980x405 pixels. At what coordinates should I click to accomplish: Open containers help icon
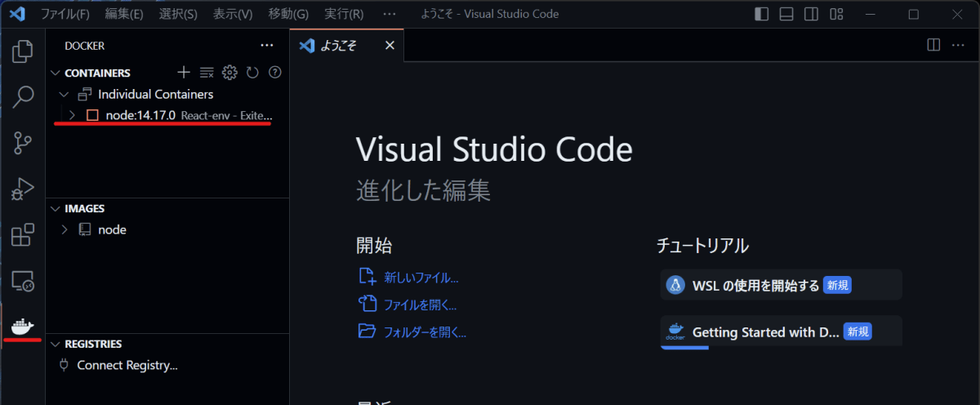coord(275,73)
